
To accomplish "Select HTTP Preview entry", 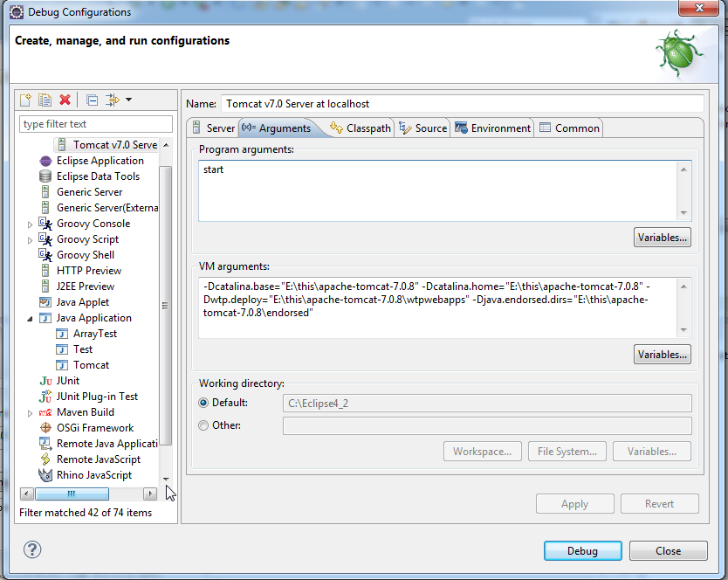I will pos(81,271).
